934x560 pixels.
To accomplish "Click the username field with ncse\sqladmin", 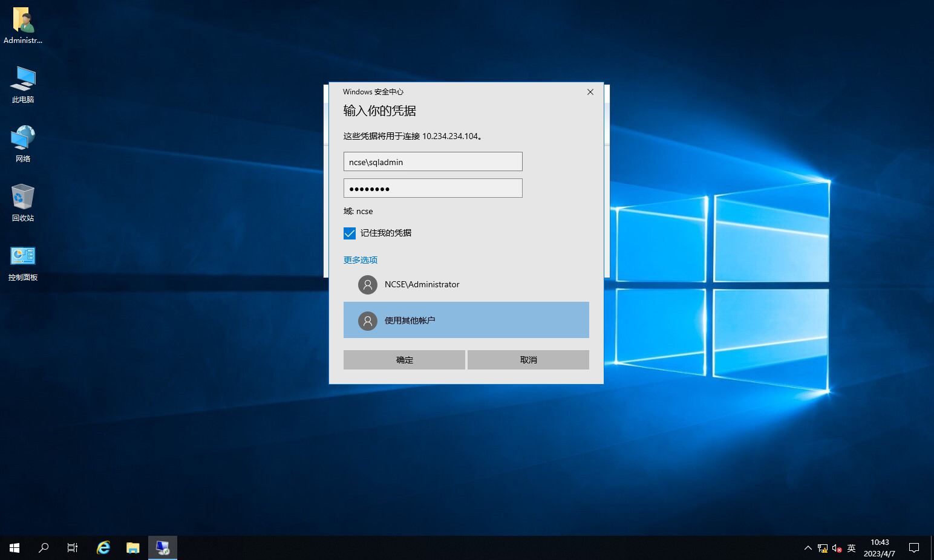I will [x=433, y=161].
